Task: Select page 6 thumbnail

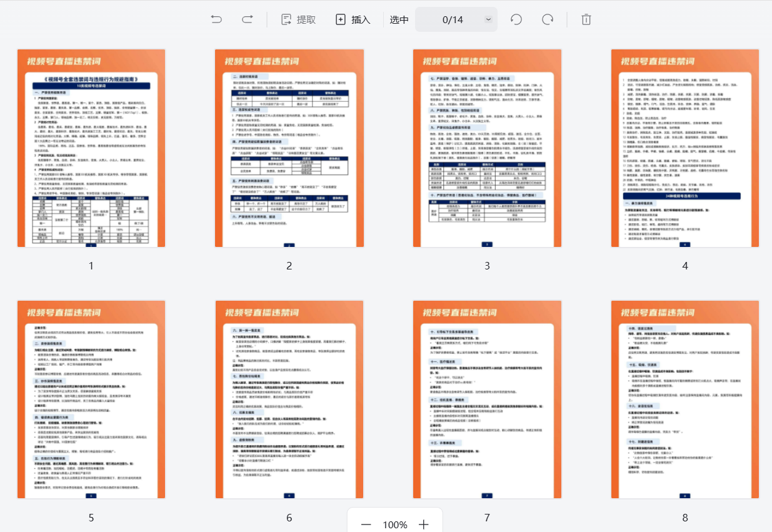Action: pos(289,400)
